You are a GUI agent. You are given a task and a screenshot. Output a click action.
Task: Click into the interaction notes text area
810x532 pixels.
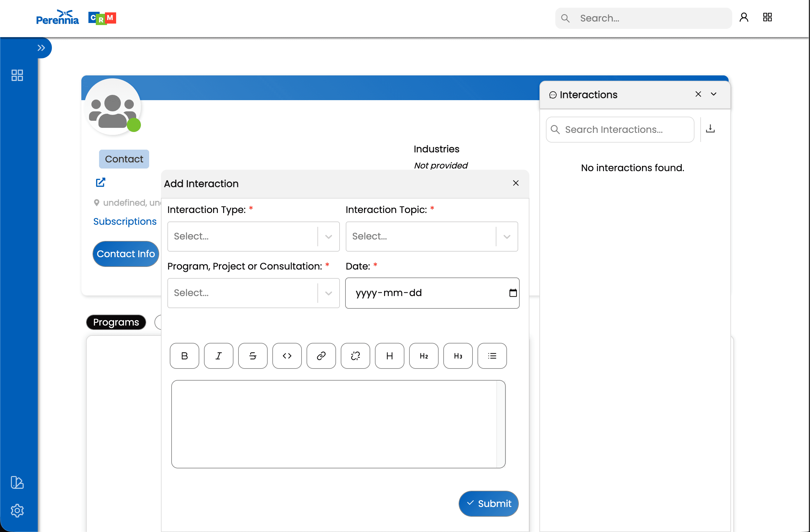coord(338,424)
